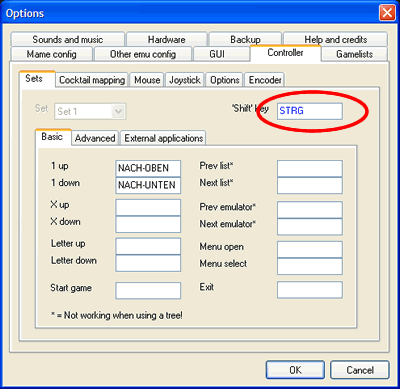Click the X up input field
Image resolution: width=400 pixels, height=389 pixels.
148,208
